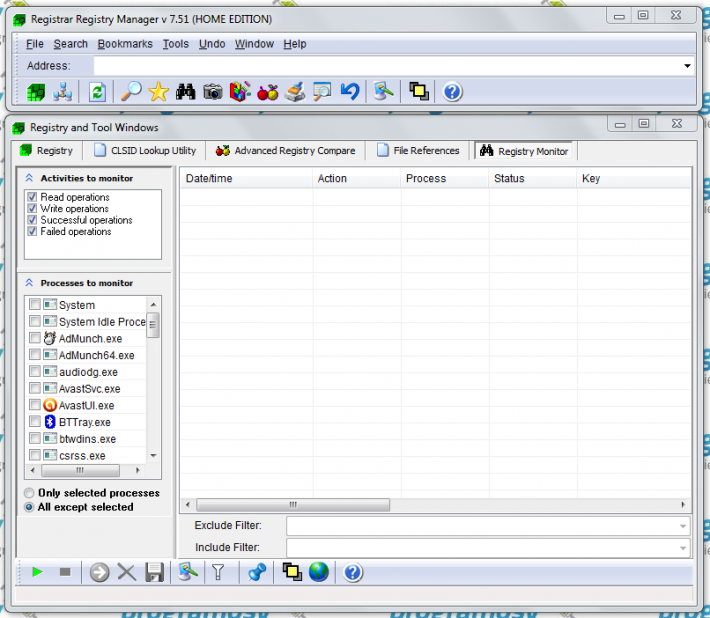The height and width of the screenshot is (618, 710).
Task: Click the monitor with pen icon in bottom toolbar
Action: pos(188,572)
